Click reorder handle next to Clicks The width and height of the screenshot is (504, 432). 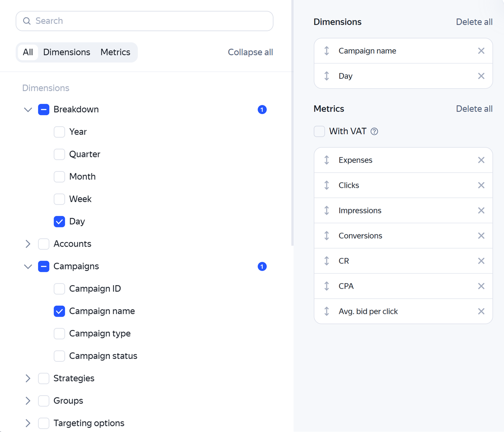tap(327, 185)
